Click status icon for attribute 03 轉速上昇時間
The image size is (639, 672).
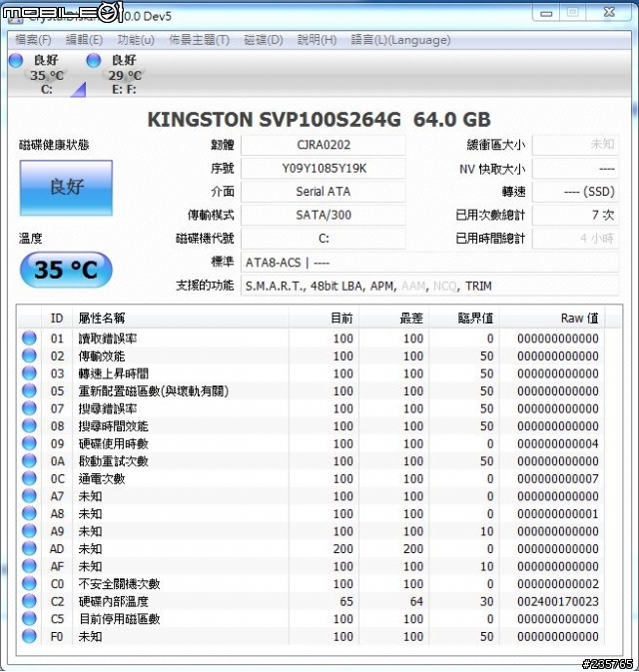[29, 373]
